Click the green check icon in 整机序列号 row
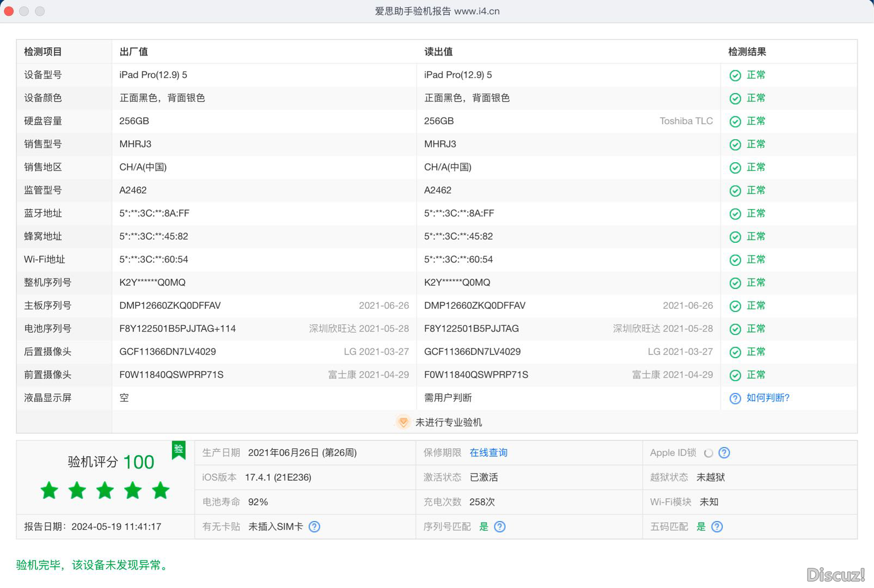Viewport: 874px width, 588px height. pos(735,283)
